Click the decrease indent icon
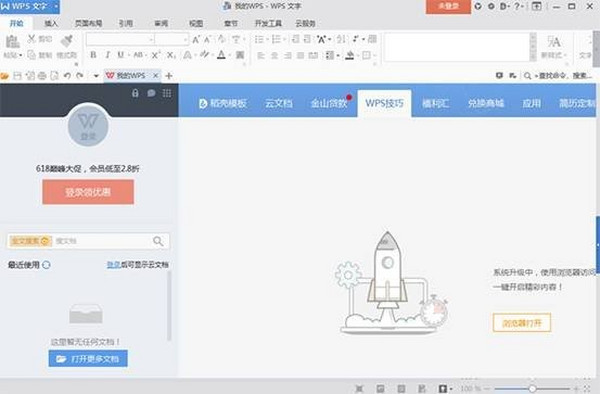This screenshot has width=600, height=394. 295,39
